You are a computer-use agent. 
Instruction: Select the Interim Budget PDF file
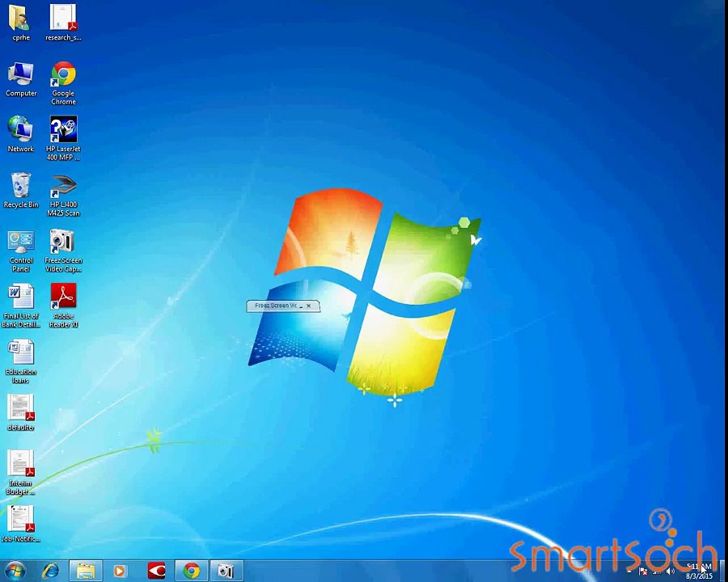(20, 472)
